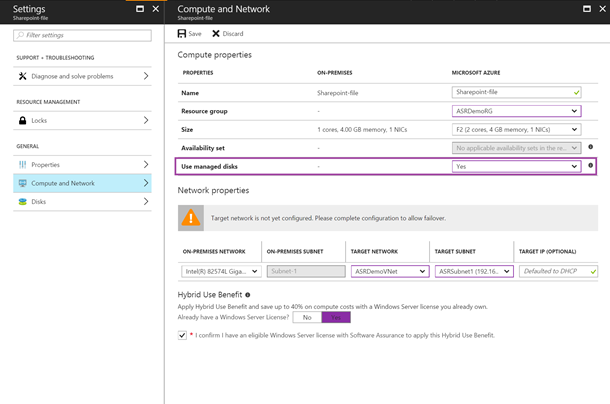Click the ON-PREMISES NETWORK column header
This screenshot has width=610, height=404.
click(214, 251)
